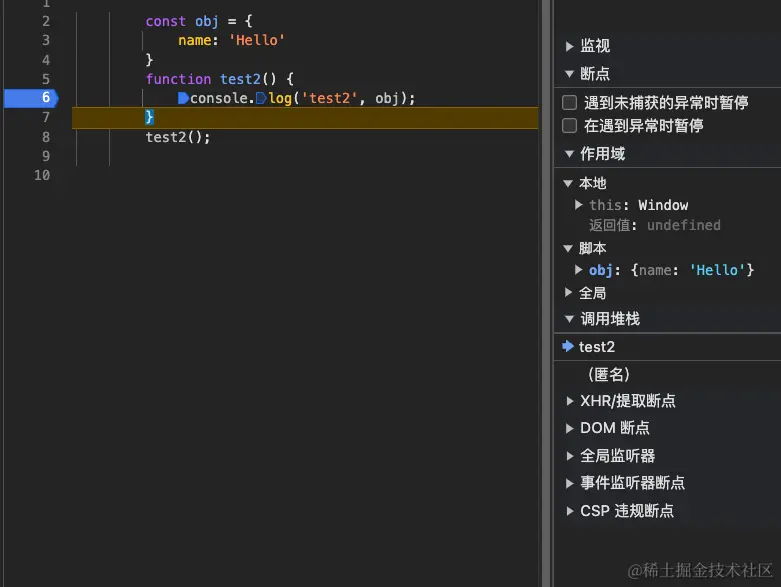Click the obj argument on line 6

pos(387,98)
